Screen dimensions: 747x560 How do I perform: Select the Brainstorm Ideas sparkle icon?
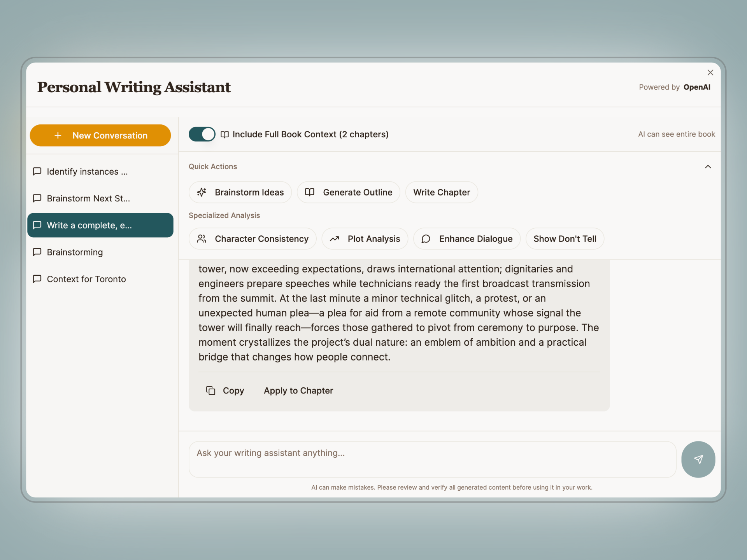point(202,192)
